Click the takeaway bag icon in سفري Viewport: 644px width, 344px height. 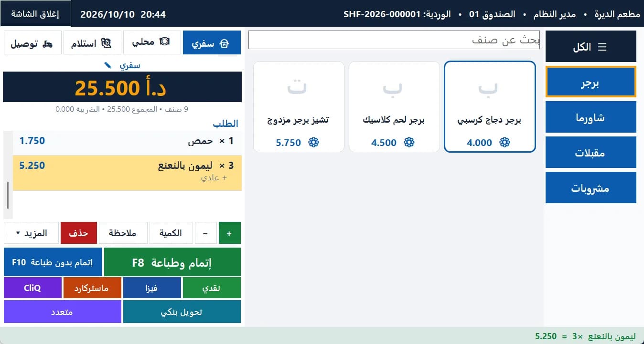click(x=224, y=43)
